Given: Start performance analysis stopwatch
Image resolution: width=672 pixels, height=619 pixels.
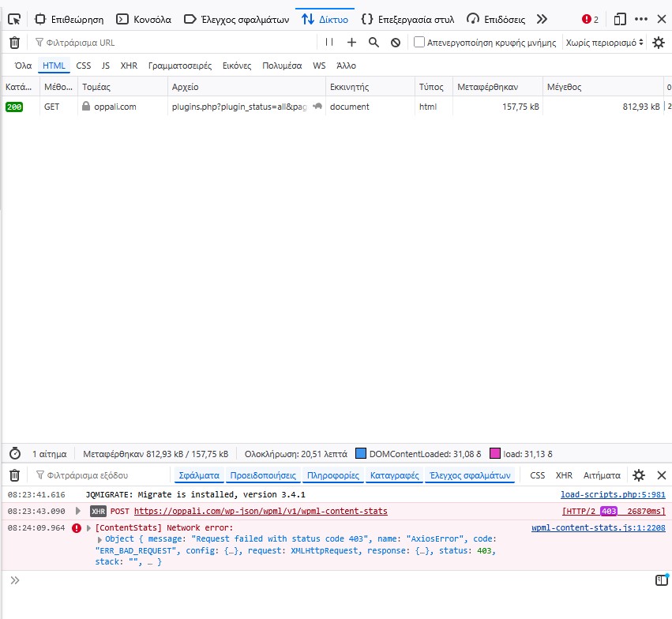Looking at the screenshot, I should click(14, 454).
